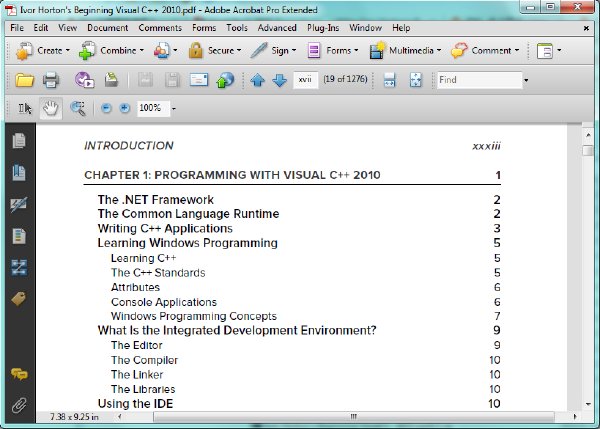600x429 pixels.
Task: Click the Upload to Acrobat.com globe icon
Action: pyautogui.click(x=225, y=80)
